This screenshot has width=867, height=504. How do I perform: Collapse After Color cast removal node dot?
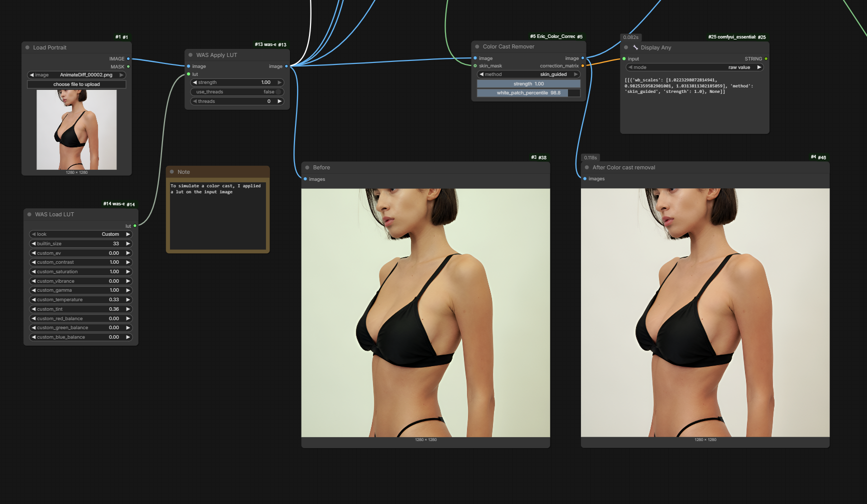(x=586, y=167)
